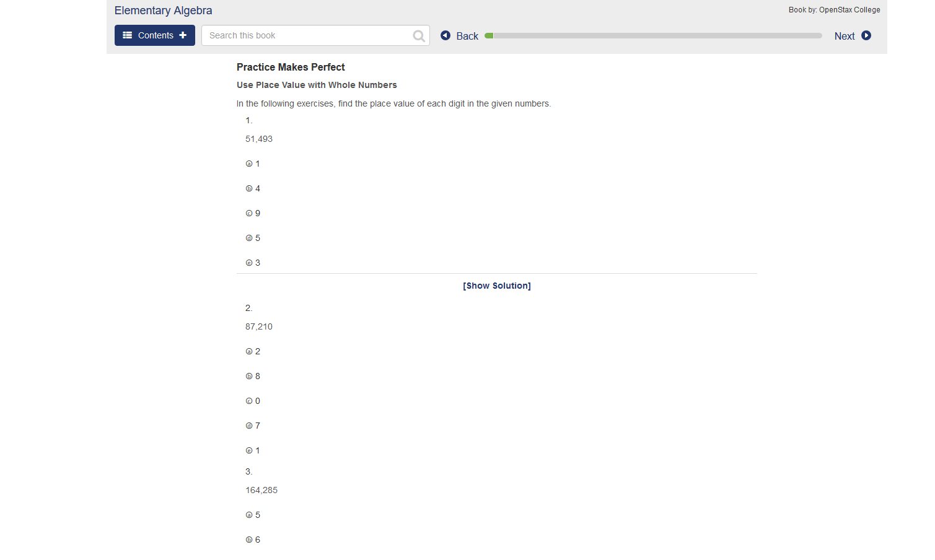This screenshot has width=935, height=560.
Task: Pick answer 3 in exercise 1
Action: coord(248,262)
